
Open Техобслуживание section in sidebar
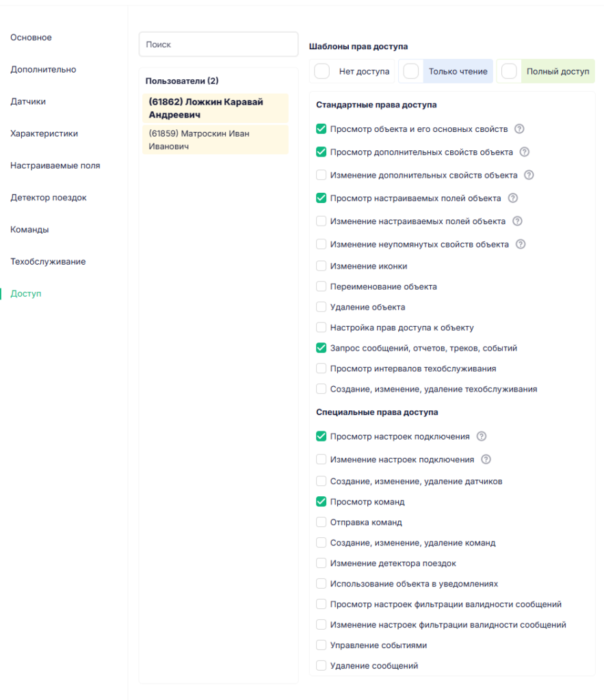(49, 262)
